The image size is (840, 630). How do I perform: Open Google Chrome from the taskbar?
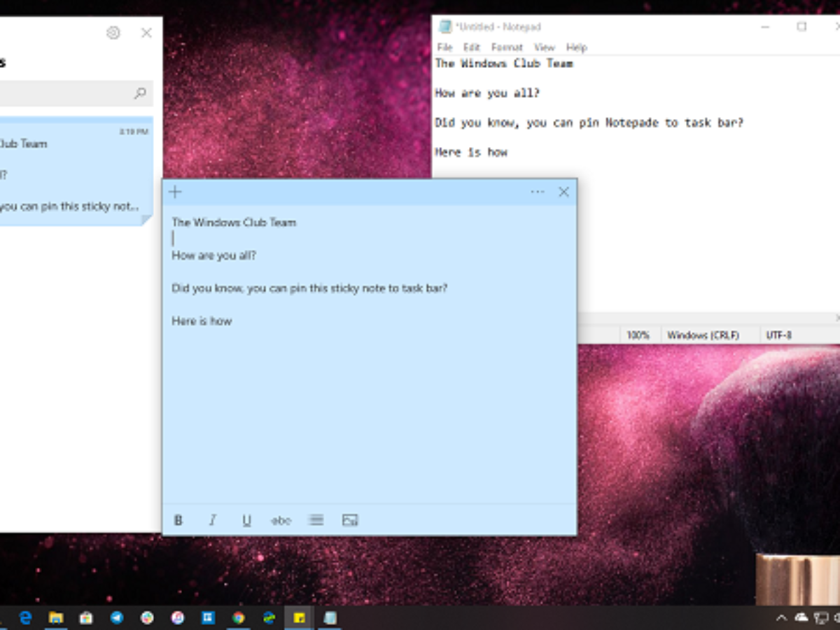click(x=239, y=617)
